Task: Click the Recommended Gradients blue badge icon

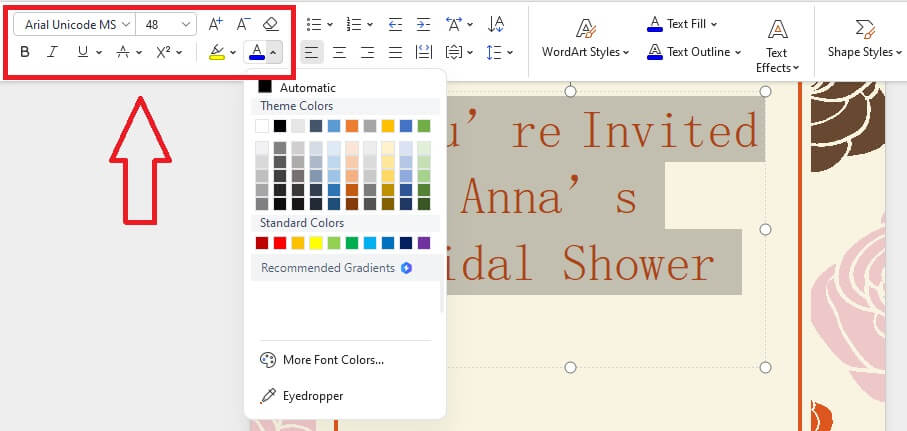Action: [407, 268]
